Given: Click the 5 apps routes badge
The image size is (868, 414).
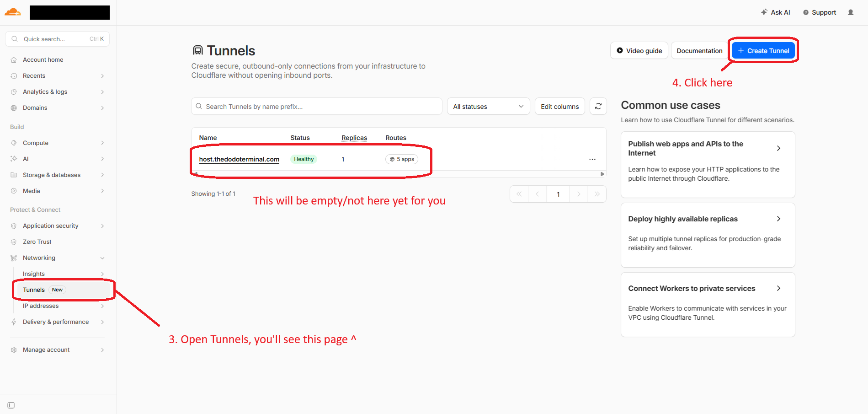Looking at the screenshot, I should click(x=401, y=159).
